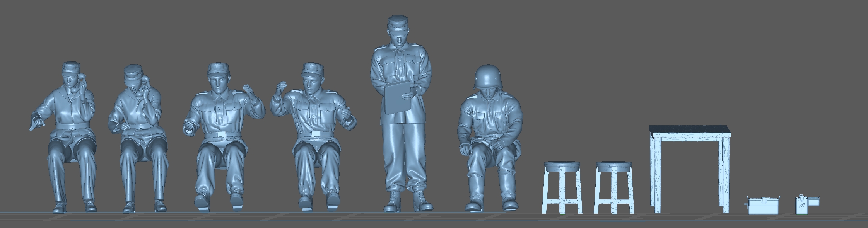Screen dimensions: 868x228
Task: Select the leftmost seated soldier holding a telephone
Action: pyautogui.click(x=64, y=137)
